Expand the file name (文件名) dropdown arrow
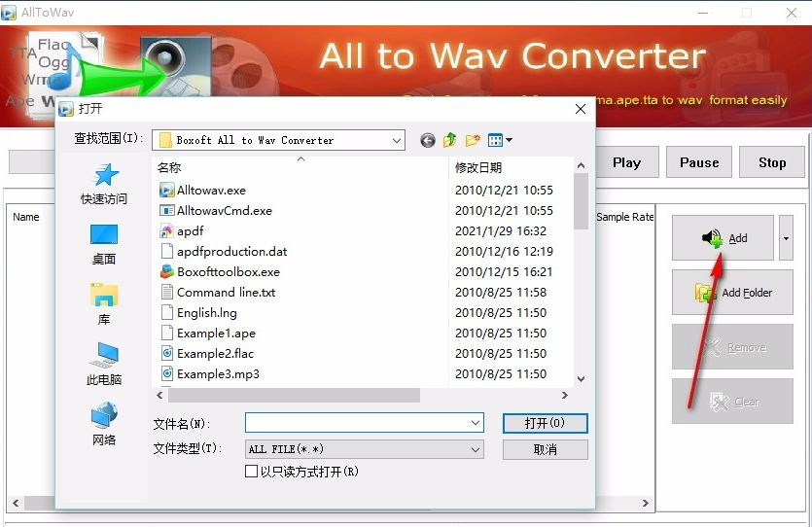The width and height of the screenshot is (812, 527). [x=476, y=423]
